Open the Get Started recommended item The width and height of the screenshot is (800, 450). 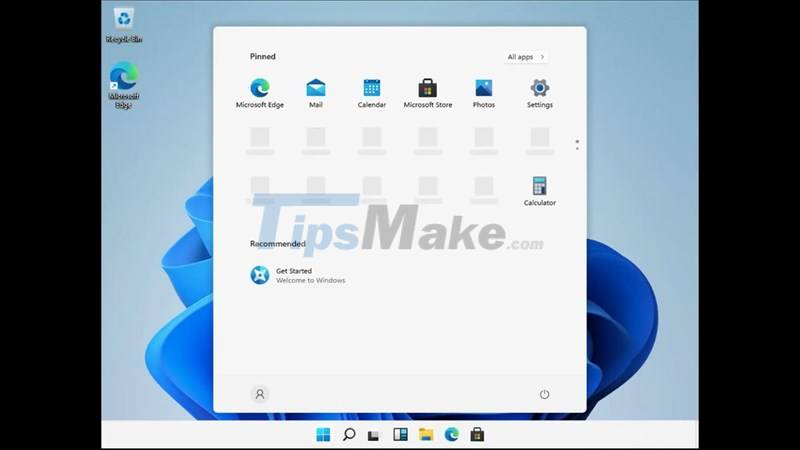298,276
